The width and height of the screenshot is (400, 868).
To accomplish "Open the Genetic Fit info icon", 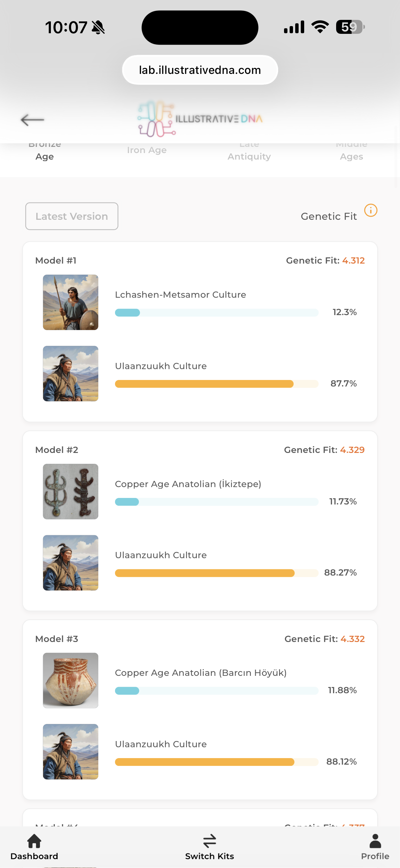I will tap(370, 210).
